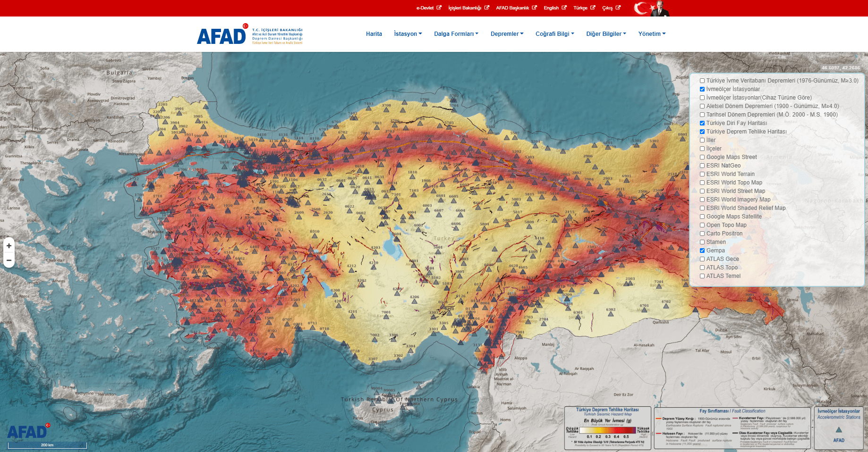Select accelerometer station 4208 triangle
868x452 pixels.
coord(335,295)
